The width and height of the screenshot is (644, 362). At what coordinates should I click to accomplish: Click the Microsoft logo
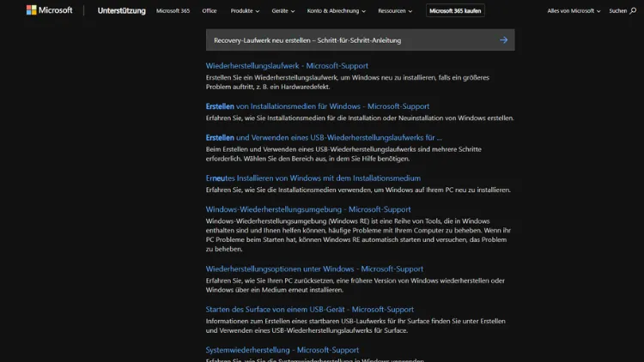[50, 11]
